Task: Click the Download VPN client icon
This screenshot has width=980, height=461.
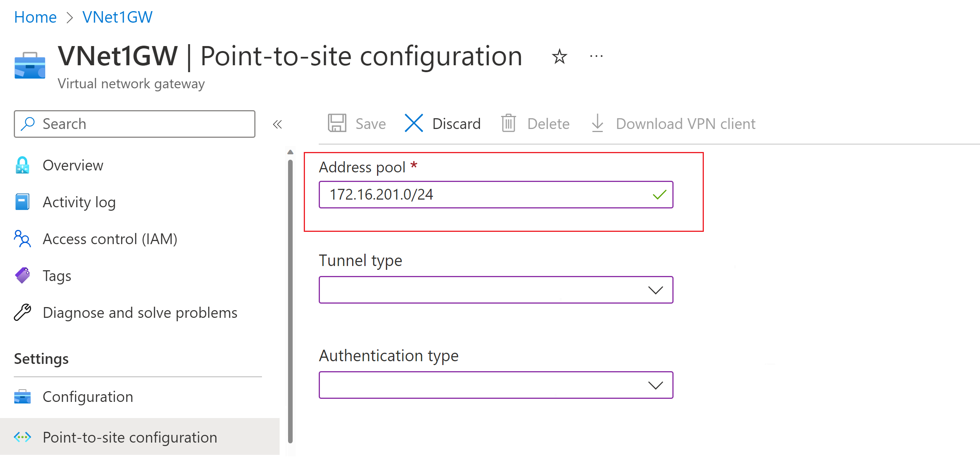Action: tap(597, 124)
